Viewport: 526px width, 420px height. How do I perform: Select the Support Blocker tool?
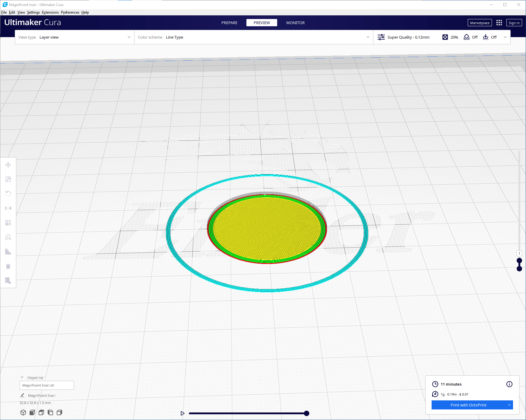click(8, 237)
